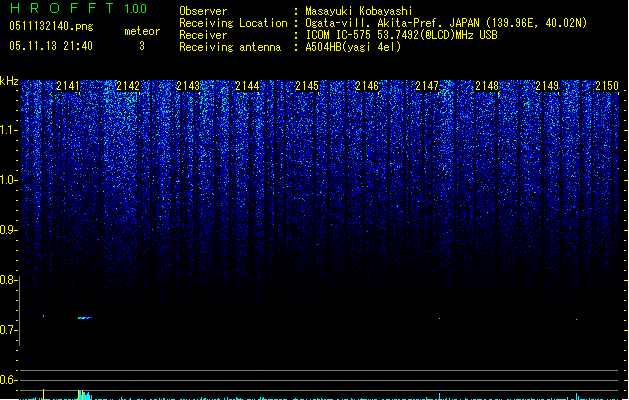
Task: Click the kHz axis unit label
Action: pyautogui.click(x=9, y=81)
